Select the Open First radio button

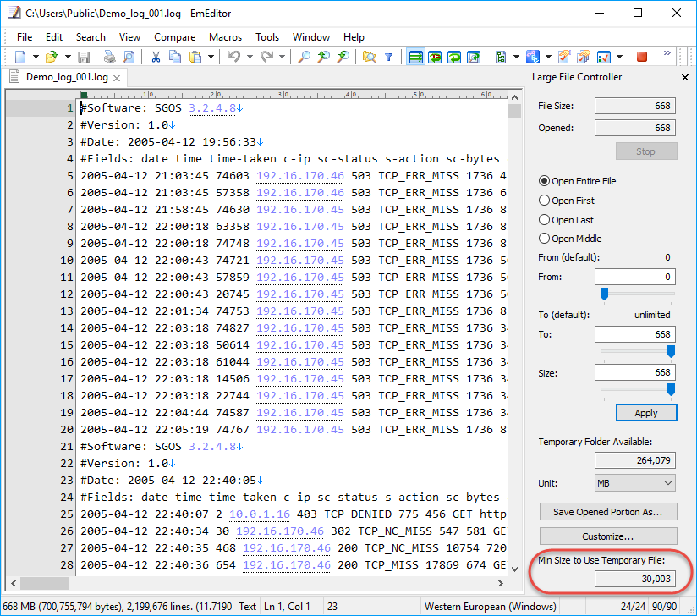click(544, 201)
